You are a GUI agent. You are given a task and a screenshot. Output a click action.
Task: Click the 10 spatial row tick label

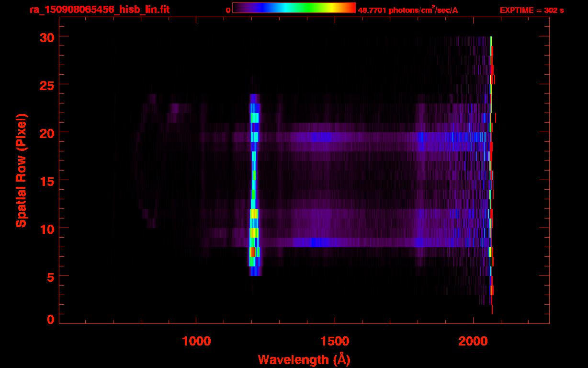tap(46, 229)
